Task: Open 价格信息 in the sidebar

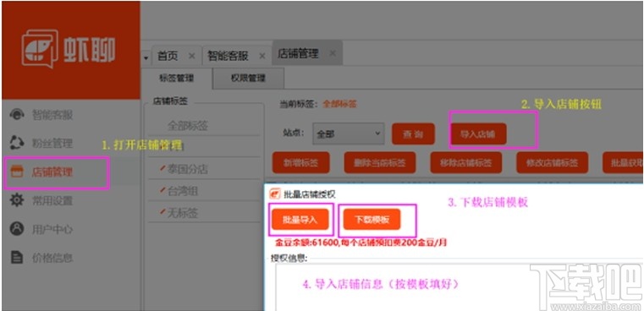Action: pos(52,258)
